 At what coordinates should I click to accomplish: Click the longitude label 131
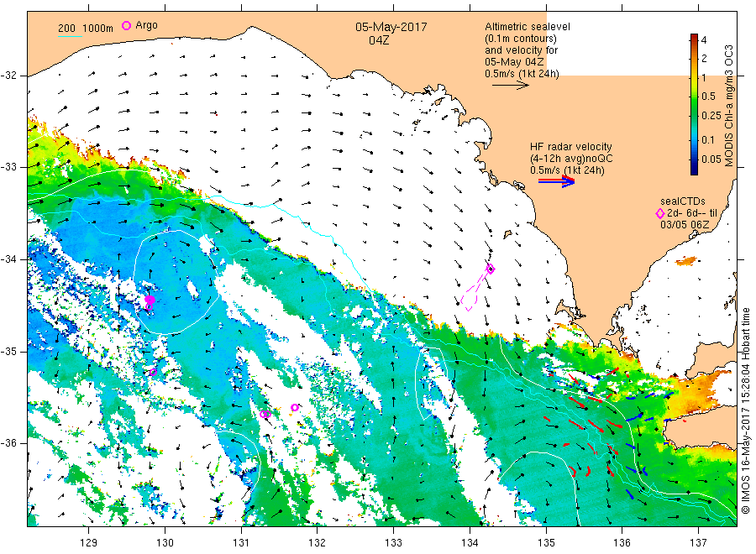(x=241, y=543)
